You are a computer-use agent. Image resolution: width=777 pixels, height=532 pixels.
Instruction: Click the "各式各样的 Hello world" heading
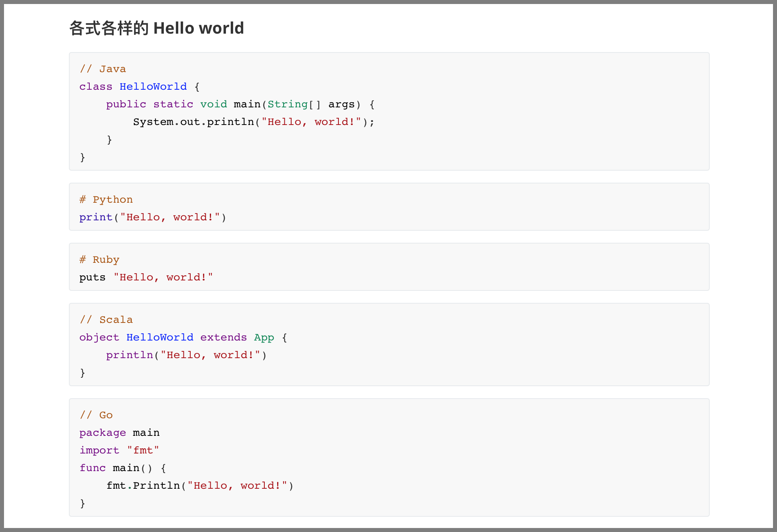click(x=156, y=28)
